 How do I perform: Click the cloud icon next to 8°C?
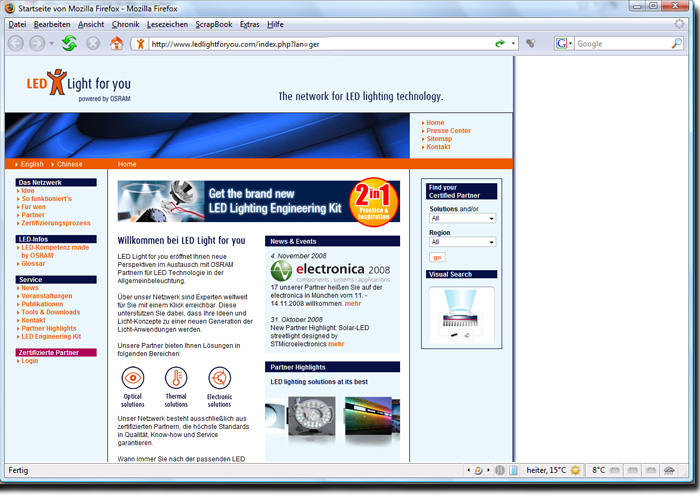[x=615, y=471]
